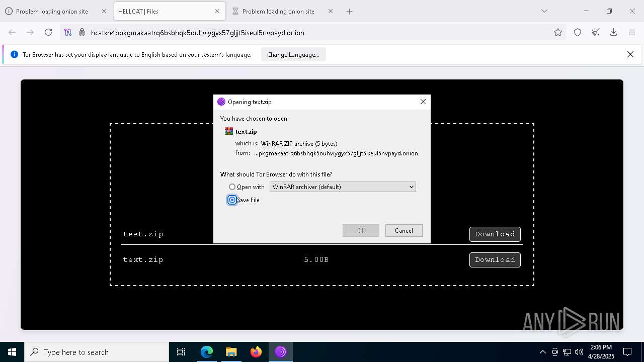644x362 pixels.
Task: Select the Save File radio option
Action: click(x=232, y=200)
